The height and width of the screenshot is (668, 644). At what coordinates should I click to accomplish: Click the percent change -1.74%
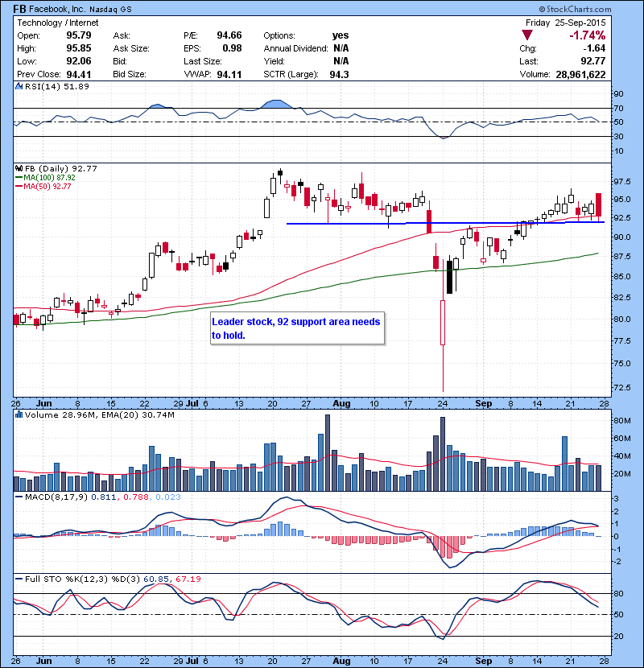point(588,35)
